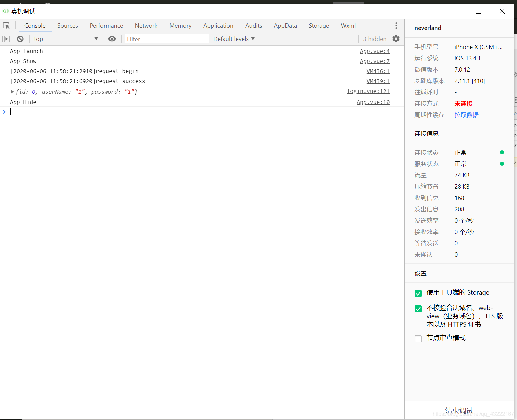Open source link VM439:1
The height and width of the screenshot is (420, 517).
[378, 81]
